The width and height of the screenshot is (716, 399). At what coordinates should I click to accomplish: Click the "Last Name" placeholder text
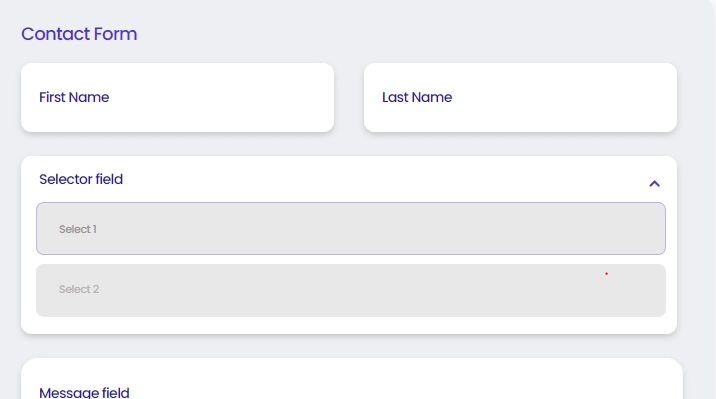pyautogui.click(x=417, y=97)
